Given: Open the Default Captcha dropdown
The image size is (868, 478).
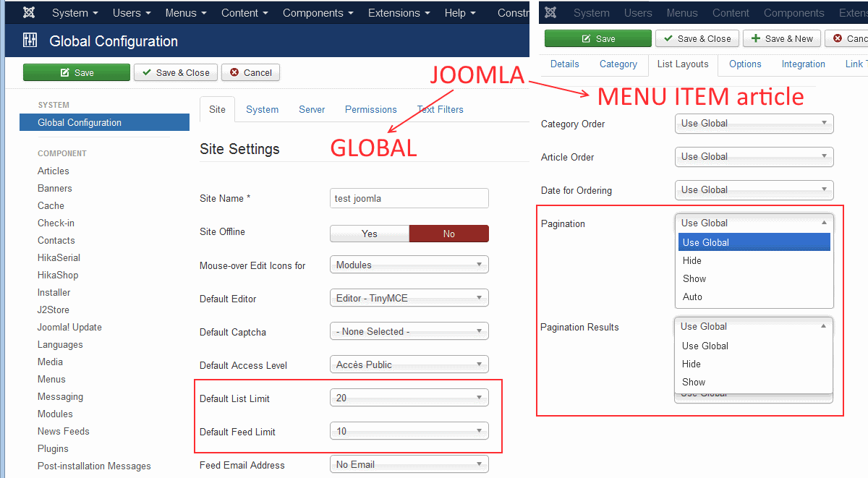Looking at the screenshot, I should tap(409, 331).
